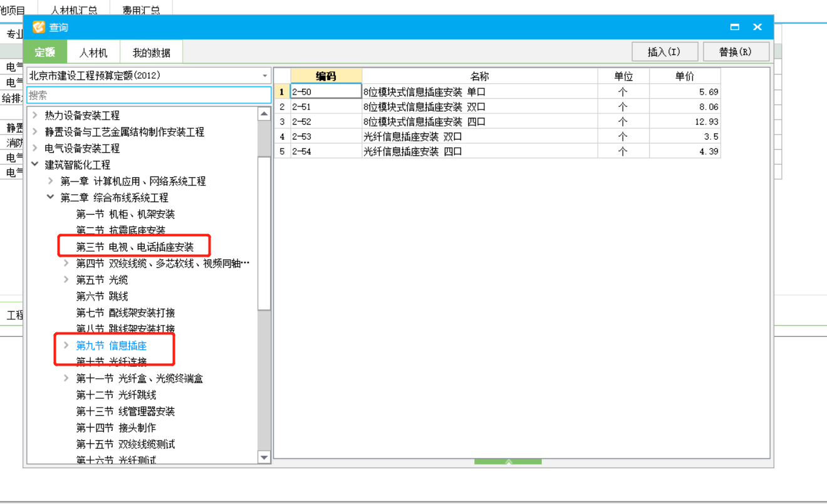Collapse 第二章 综合布线系统工程

click(x=51, y=197)
